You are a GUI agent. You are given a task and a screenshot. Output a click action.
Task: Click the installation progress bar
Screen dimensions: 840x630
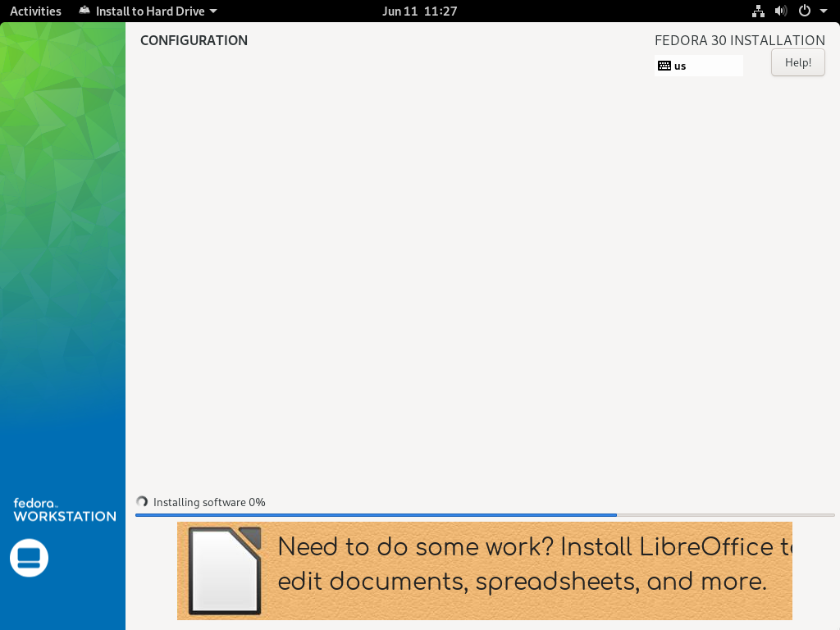[x=485, y=515]
